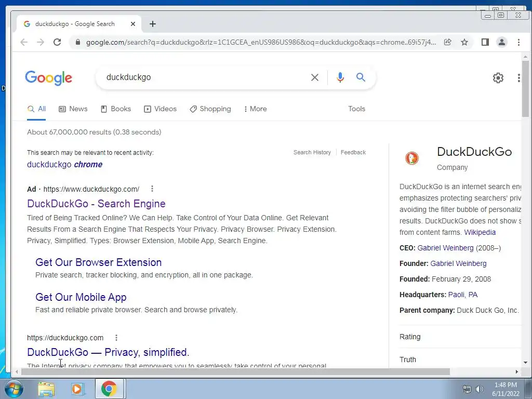Viewport: 532px width, 399px height.
Task: Open the network tray icon
Action: pos(467,389)
